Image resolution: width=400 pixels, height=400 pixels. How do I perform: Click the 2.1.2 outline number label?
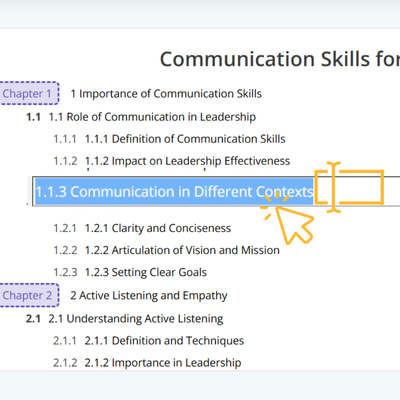pyautogui.click(x=65, y=363)
